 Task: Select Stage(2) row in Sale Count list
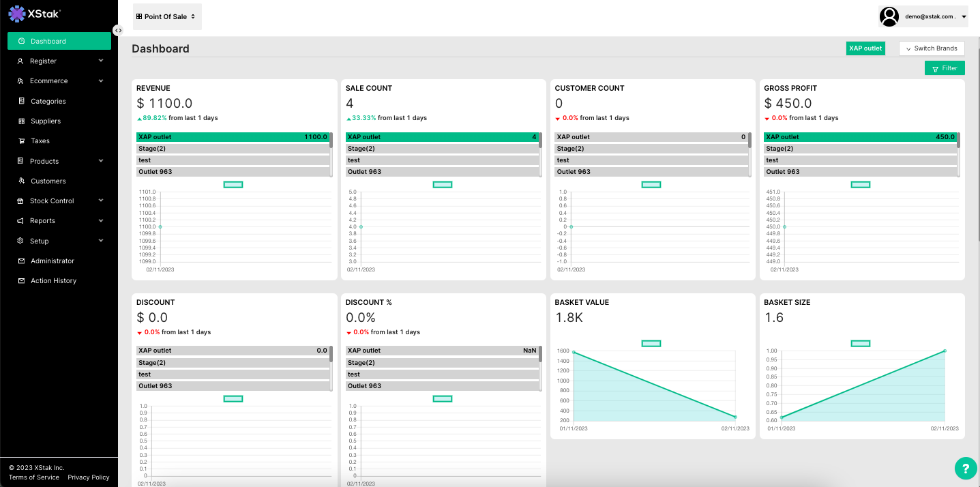441,149
